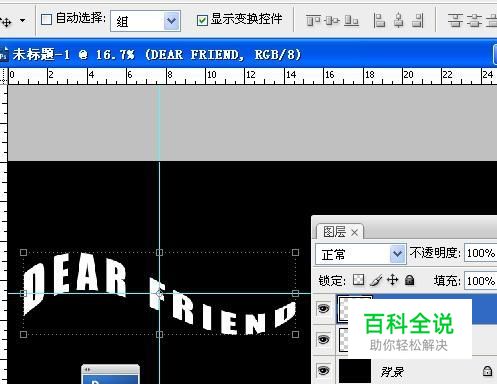This screenshot has height=384, width=497.
Task: Toggle Lock Image Pixels brush icon
Action: tap(376, 280)
